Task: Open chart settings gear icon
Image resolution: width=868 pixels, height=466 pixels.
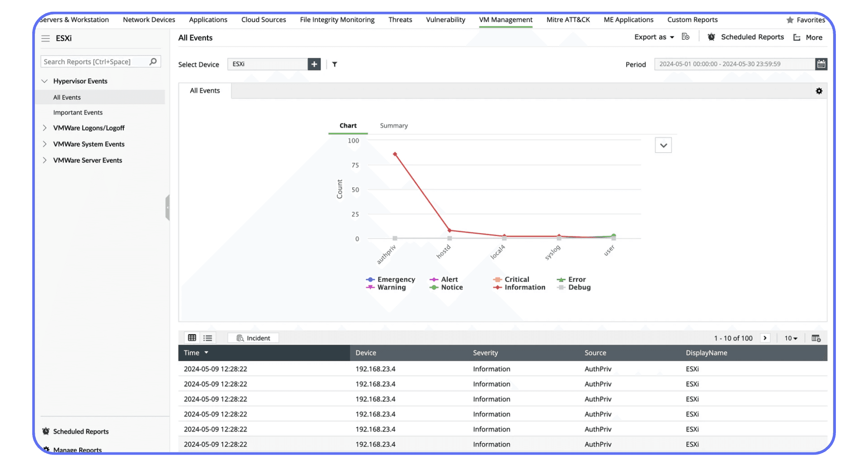Action: pyautogui.click(x=819, y=91)
